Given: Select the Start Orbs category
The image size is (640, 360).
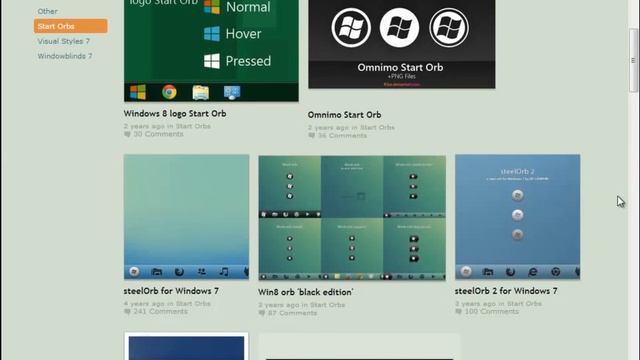Looking at the screenshot, I should [71, 26].
